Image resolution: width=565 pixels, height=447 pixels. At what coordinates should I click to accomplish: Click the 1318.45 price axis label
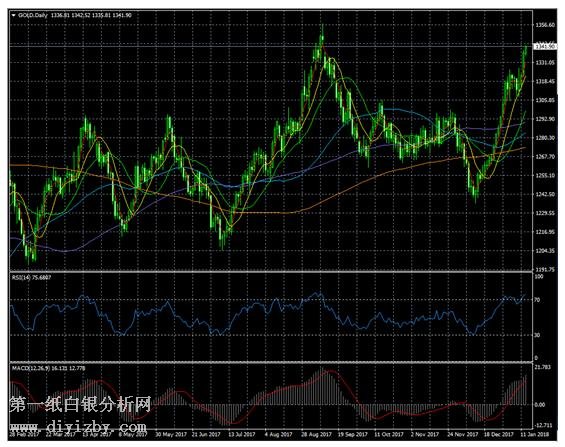pos(545,81)
